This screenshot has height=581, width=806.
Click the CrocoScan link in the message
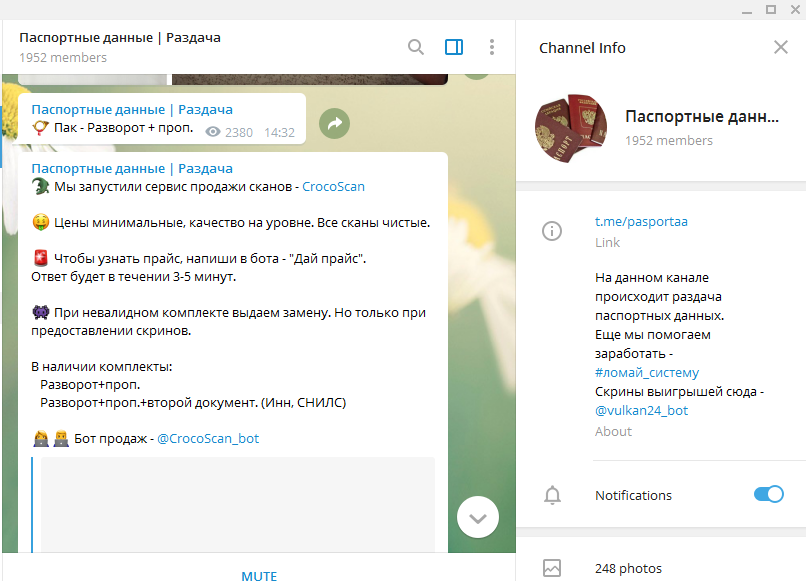pyautogui.click(x=333, y=187)
